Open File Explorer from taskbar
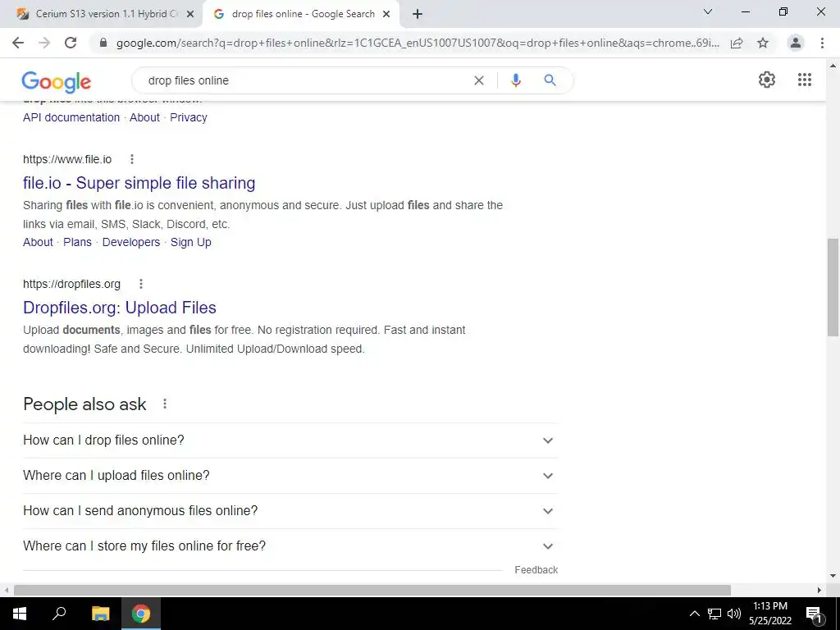Viewport: 840px width, 630px height. coord(100,614)
